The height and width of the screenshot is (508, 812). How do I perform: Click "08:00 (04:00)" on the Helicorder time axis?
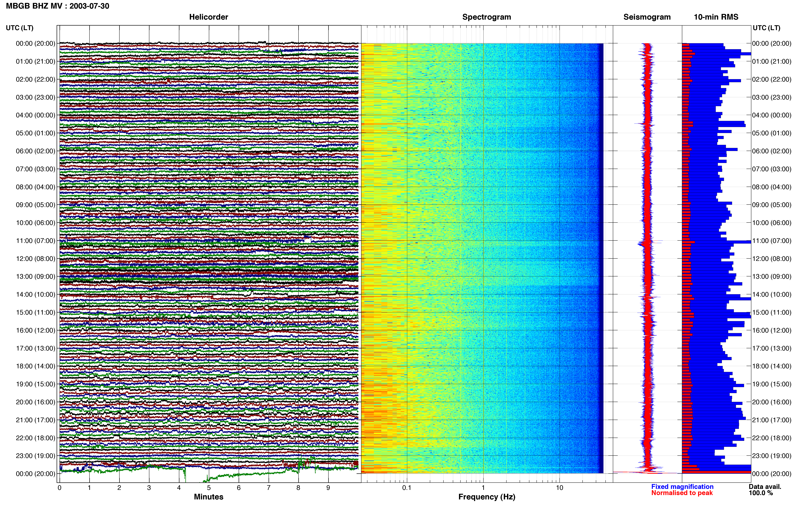pyautogui.click(x=36, y=187)
